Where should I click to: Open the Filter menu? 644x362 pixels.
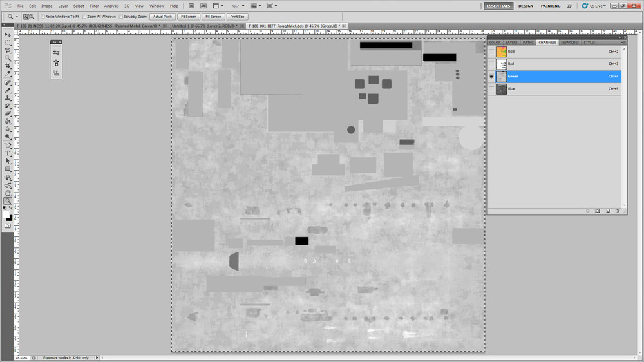(x=94, y=6)
